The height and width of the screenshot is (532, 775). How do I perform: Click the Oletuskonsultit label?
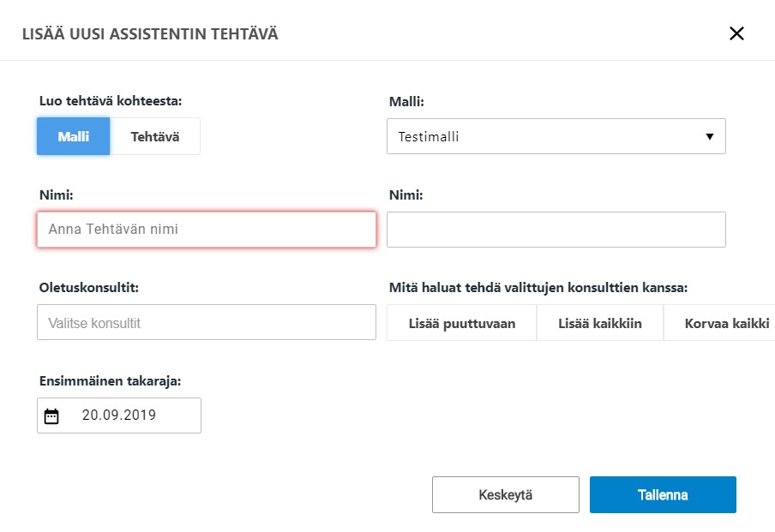point(89,288)
